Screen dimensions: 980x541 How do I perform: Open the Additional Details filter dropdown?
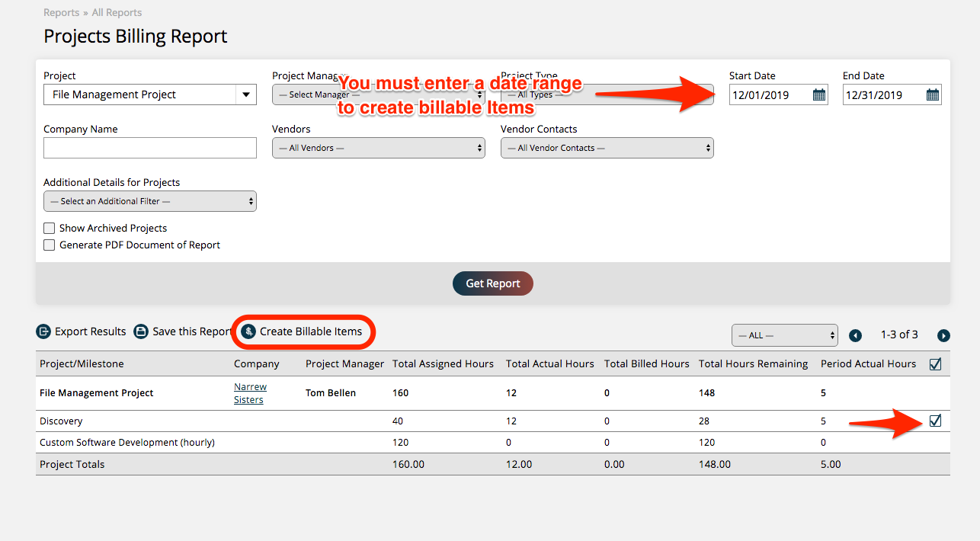[149, 200]
